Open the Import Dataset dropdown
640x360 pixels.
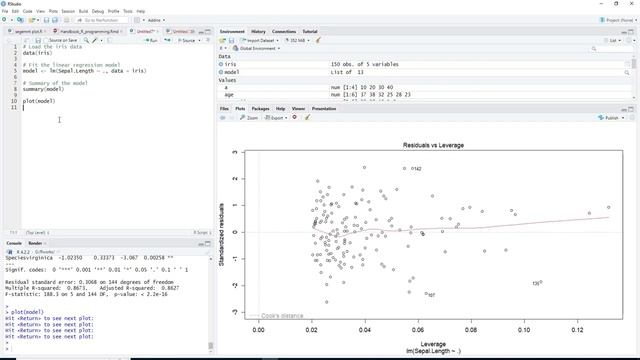coord(260,40)
